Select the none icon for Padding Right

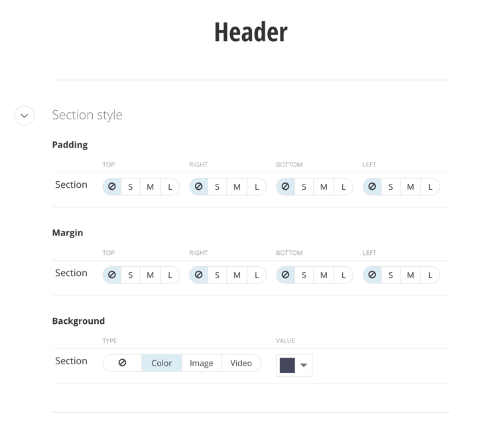pyautogui.click(x=199, y=186)
